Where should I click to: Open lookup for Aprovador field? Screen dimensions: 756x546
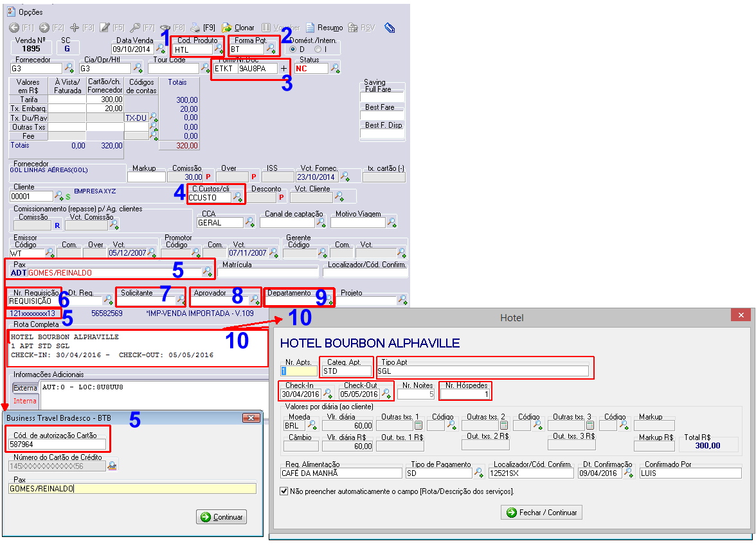coord(255,300)
